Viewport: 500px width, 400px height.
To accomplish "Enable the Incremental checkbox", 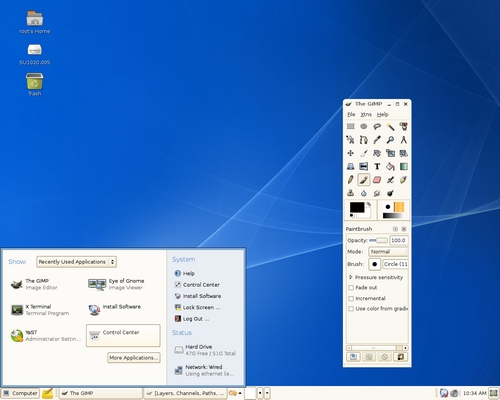I will point(351,298).
